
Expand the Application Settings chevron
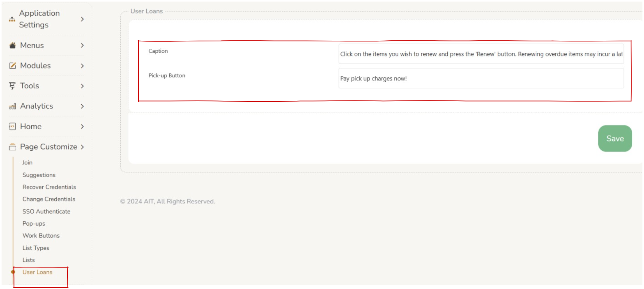click(x=82, y=19)
